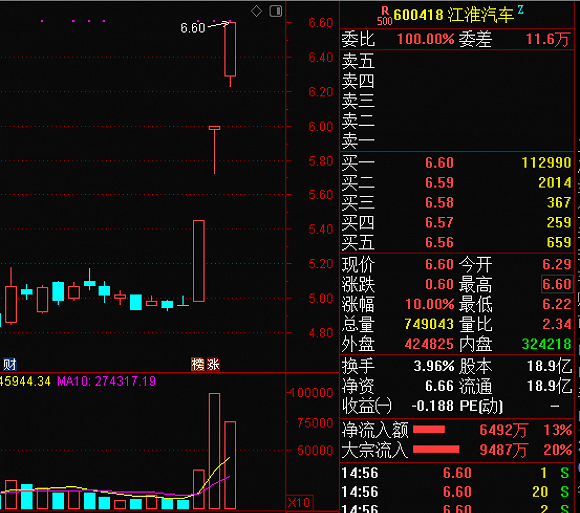Click the 委比 100.00% value
The height and width of the screenshot is (513, 580).
(x=425, y=39)
